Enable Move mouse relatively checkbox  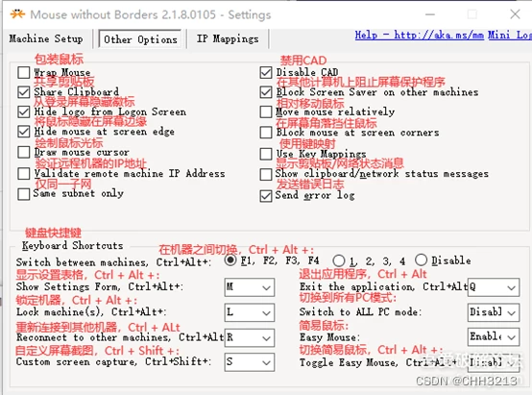[266, 111]
